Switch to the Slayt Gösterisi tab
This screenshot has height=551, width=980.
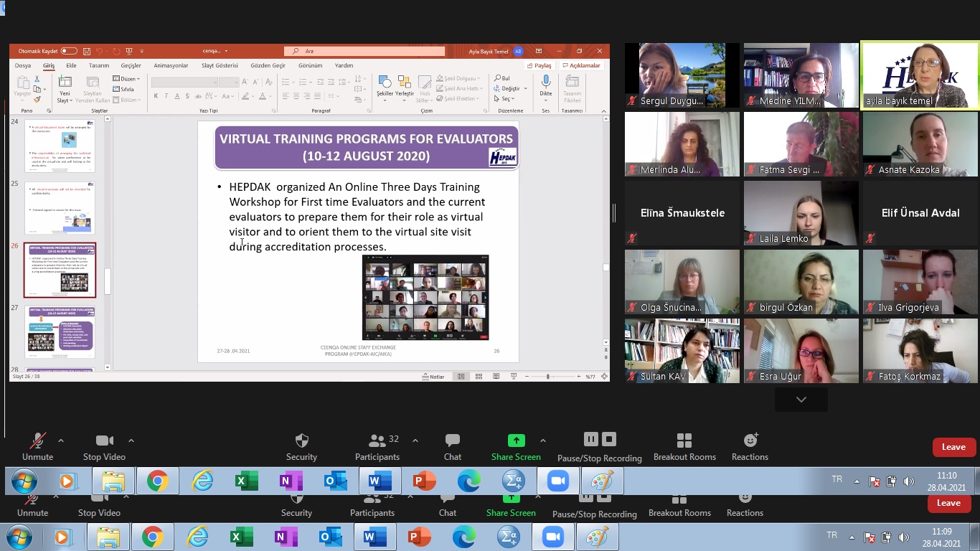220,65
